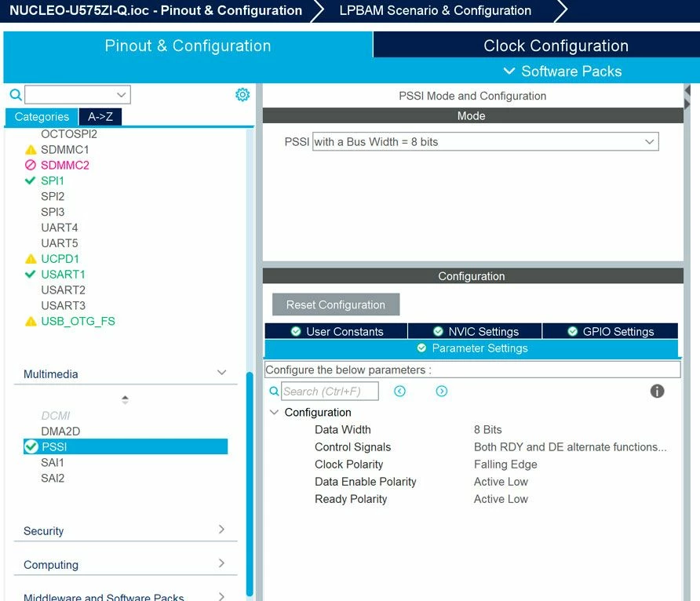Open LPBAM Scenario & Configuration breadcrumb
The height and width of the screenshot is (601, 700).
[436, 11]
